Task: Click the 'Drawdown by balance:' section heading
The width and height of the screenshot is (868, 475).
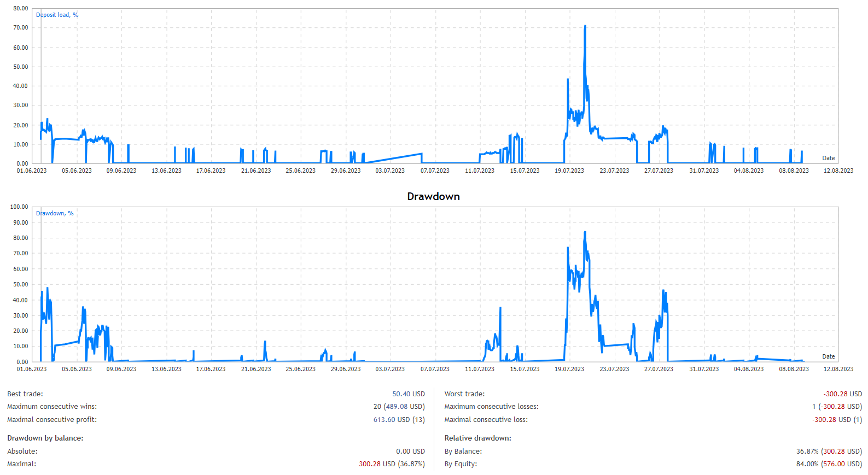Action: [45, 438]
